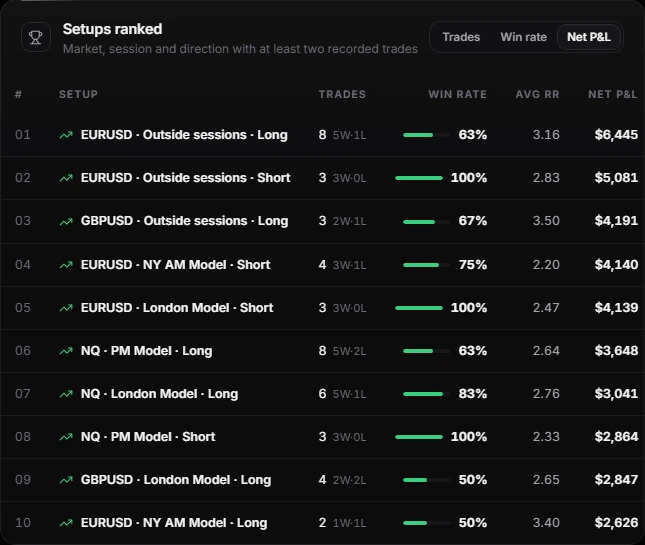Click the NET P&L column header
The width and height of the screenshot is (645, 545).
pos(613,94)
